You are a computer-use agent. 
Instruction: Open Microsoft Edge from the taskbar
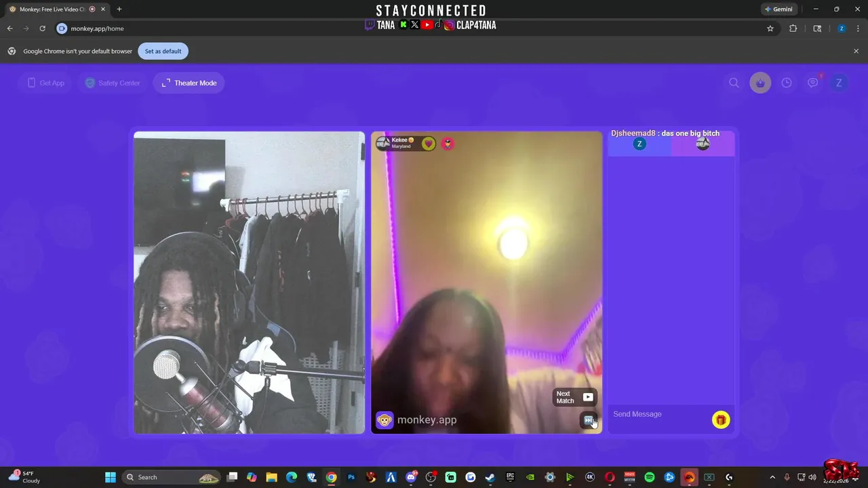292,477
